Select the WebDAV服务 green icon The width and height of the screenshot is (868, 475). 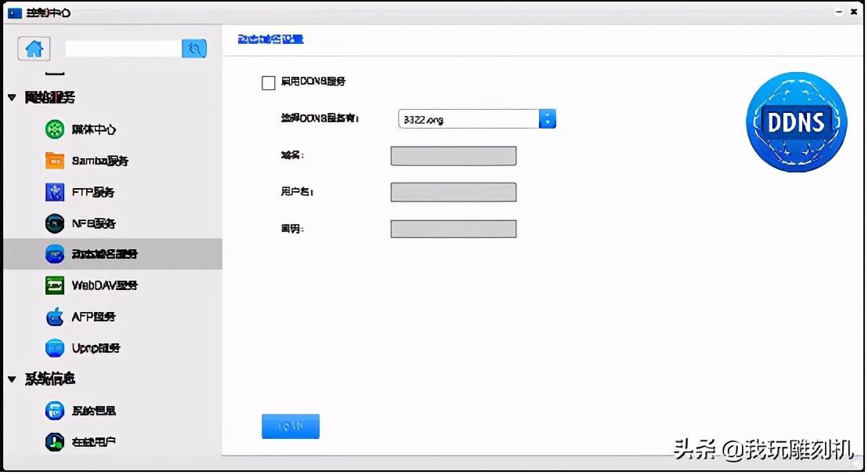pyautogui.click(x=54, y=285)
